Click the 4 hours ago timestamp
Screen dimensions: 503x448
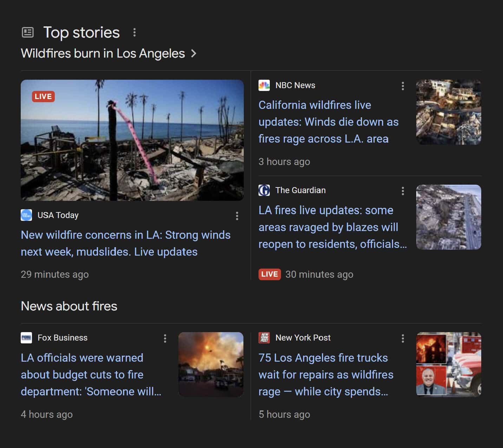click(47, 415)
